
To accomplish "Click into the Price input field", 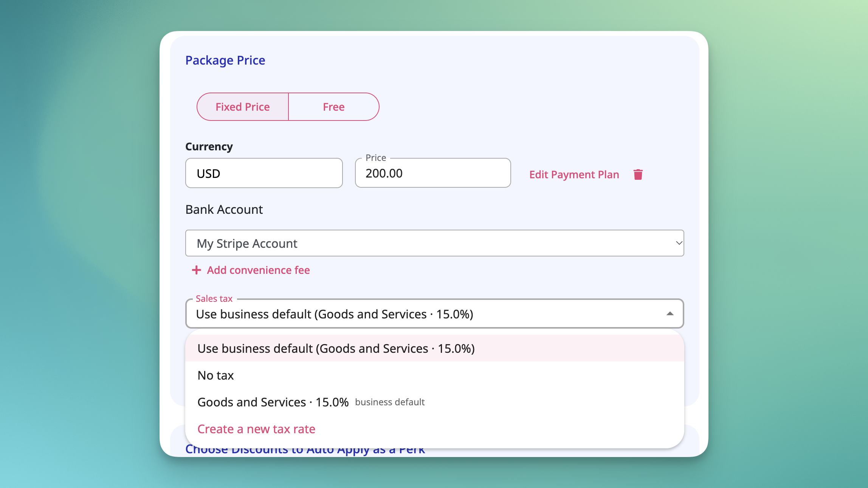I will [x=433, y=173].
